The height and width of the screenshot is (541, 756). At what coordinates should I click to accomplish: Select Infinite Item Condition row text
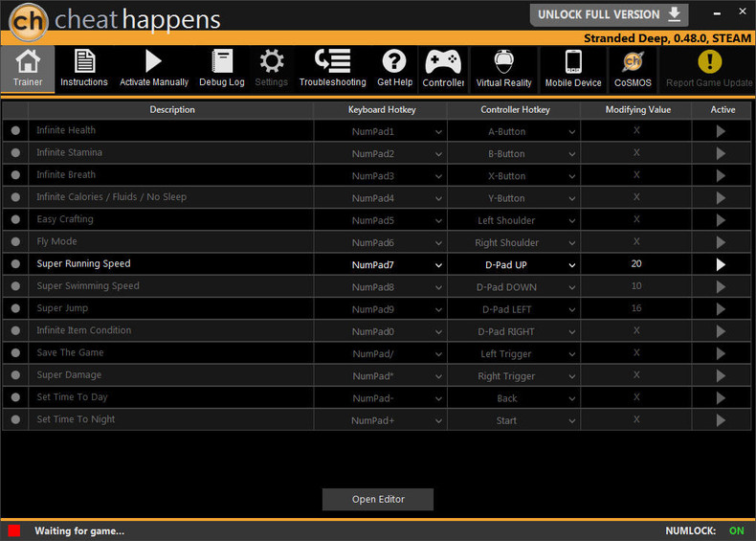84,330
